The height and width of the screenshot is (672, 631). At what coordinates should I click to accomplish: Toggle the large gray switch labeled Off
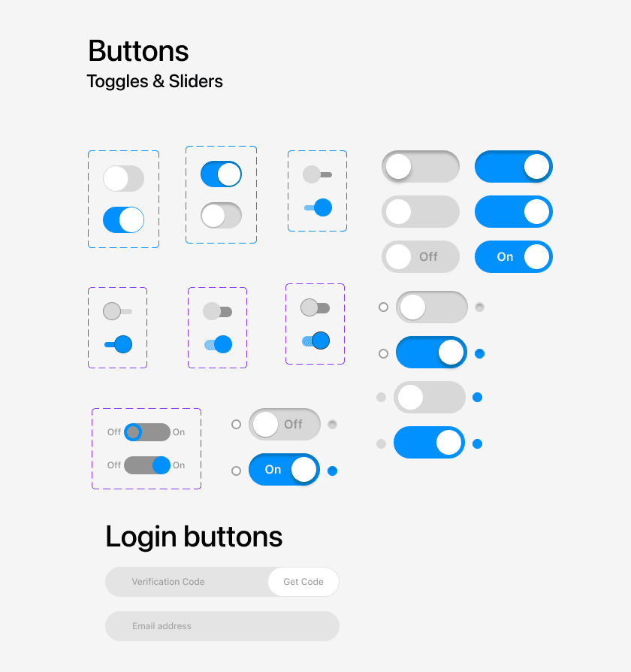[x=420, y=257]
